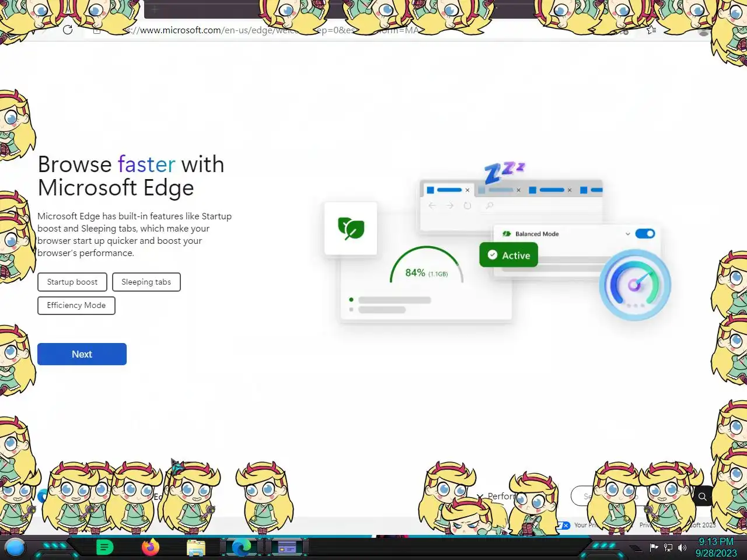Click the green leaf efficiency icon tile

[351, 228]
